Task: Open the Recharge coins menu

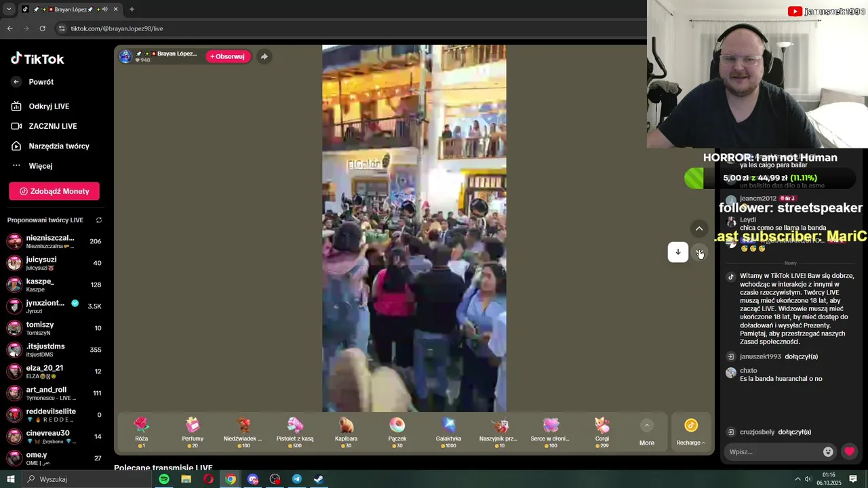Action: [691, 432]
